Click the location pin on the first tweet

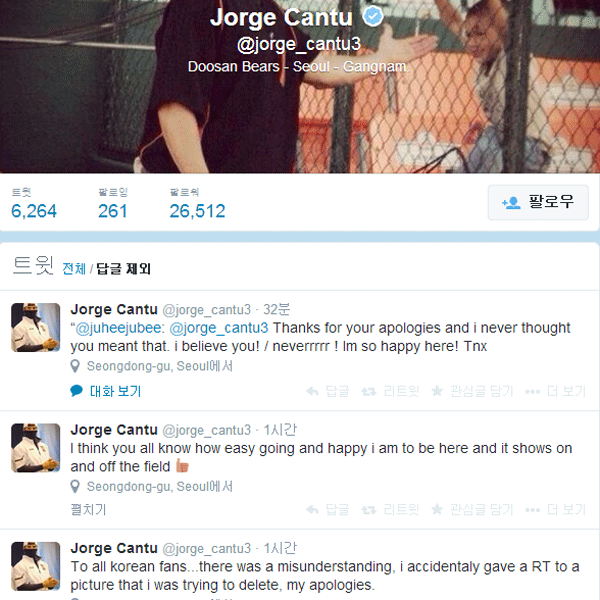[75, 366]
